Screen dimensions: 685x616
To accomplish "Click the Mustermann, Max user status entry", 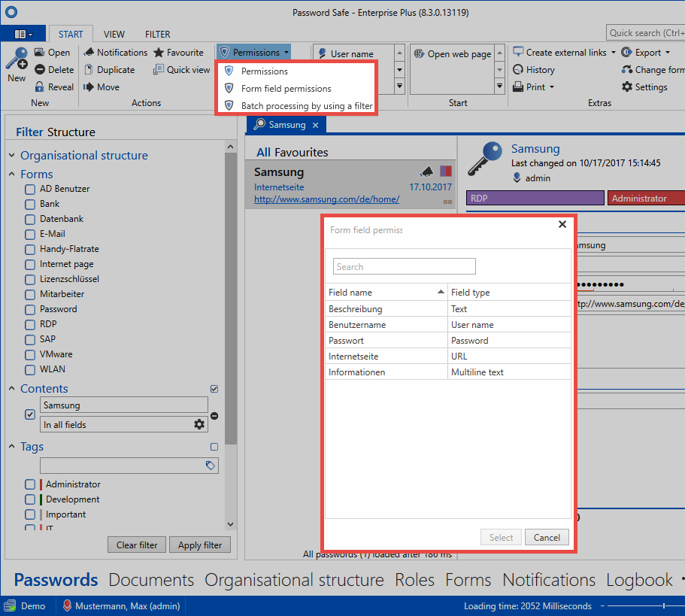I will coord(122,606).
